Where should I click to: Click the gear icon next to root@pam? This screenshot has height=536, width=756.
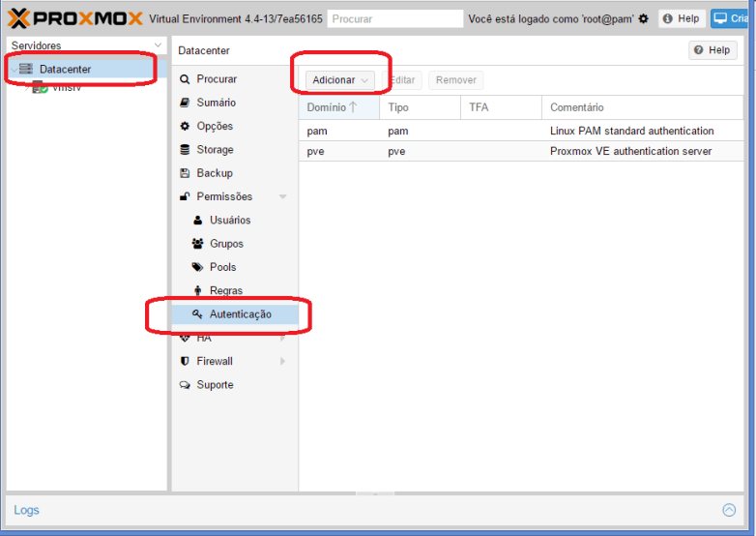644,18
